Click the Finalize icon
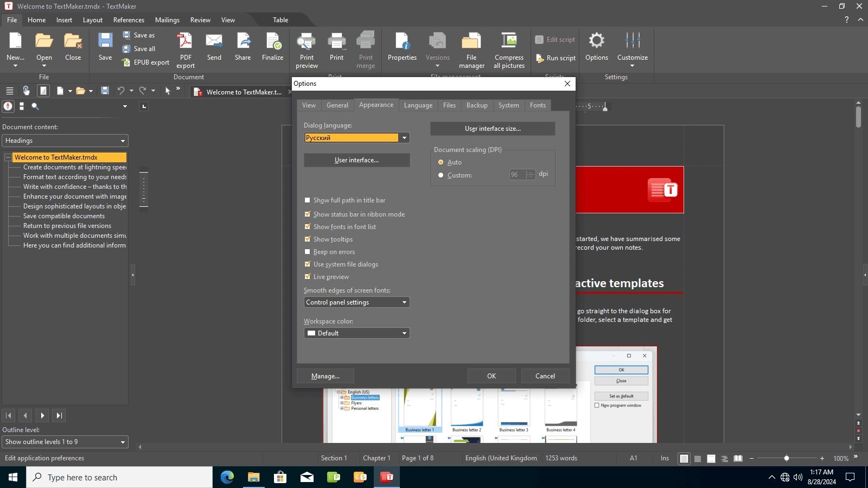868x488 pixels. pos(273,47)
